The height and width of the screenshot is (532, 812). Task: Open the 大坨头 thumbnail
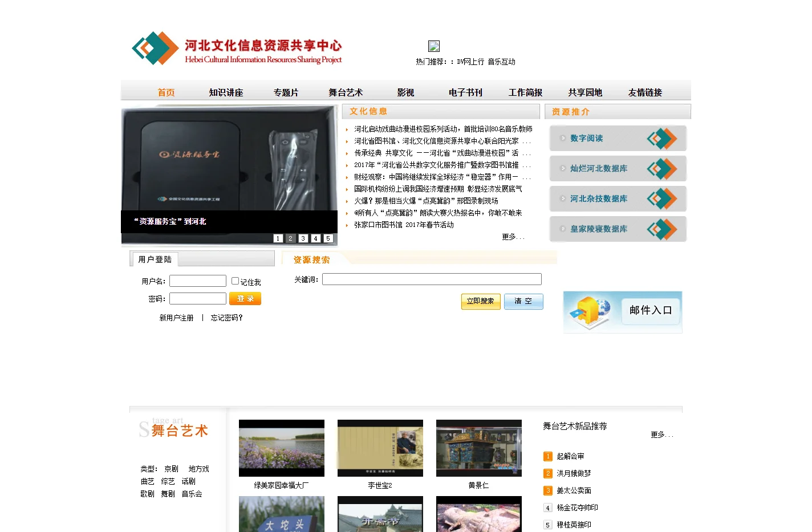point(282,514)
